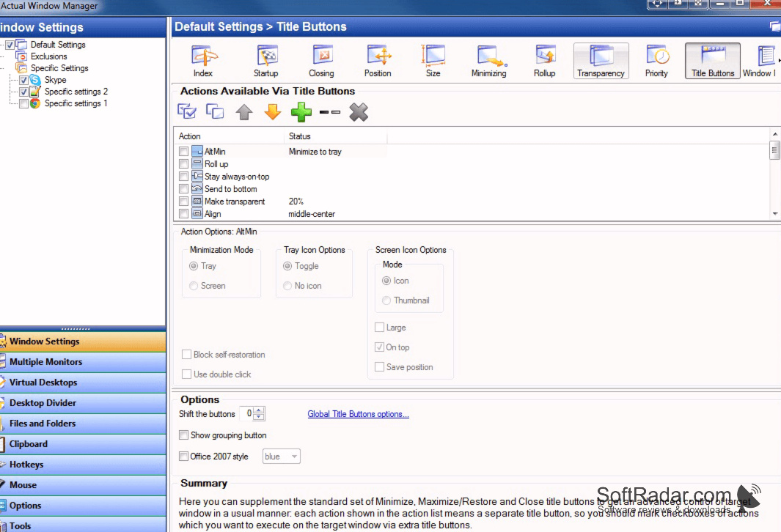Check the Show grouping button option
Screen dimensions: 781x532
184,435
